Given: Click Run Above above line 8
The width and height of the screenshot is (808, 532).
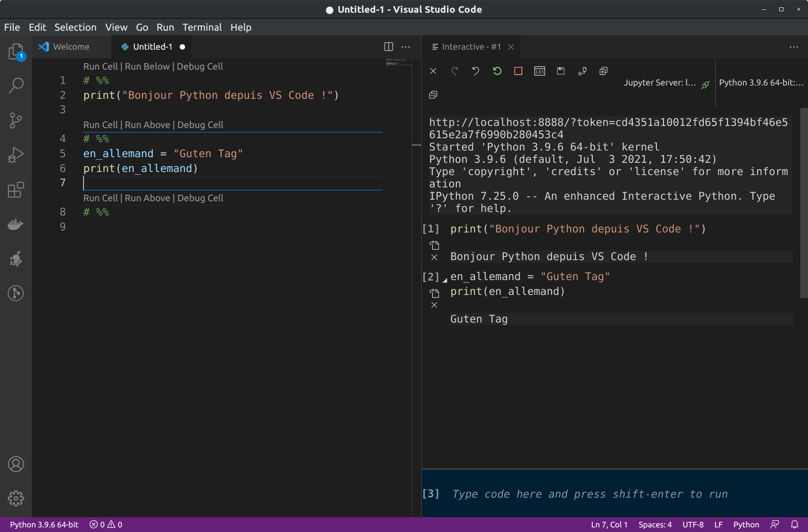Looking at the screenshot, I should point(148,198).
